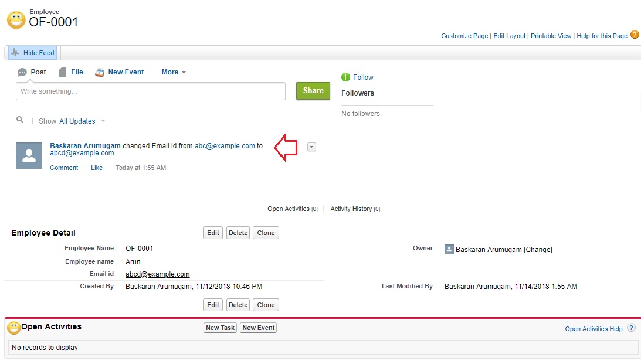This screenshot has height=364, width=641.
Task: Click the green Share button
Action: point(313,91)
